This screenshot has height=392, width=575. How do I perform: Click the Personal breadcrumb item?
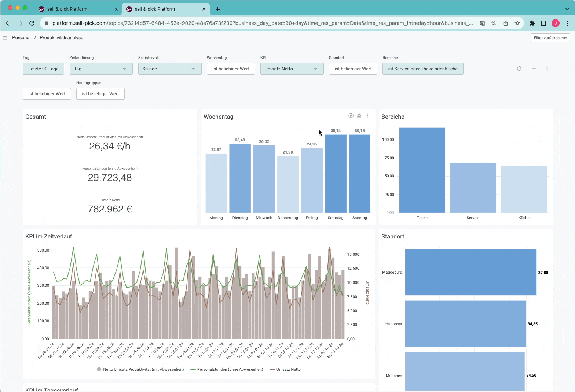(x=21, y=38)
